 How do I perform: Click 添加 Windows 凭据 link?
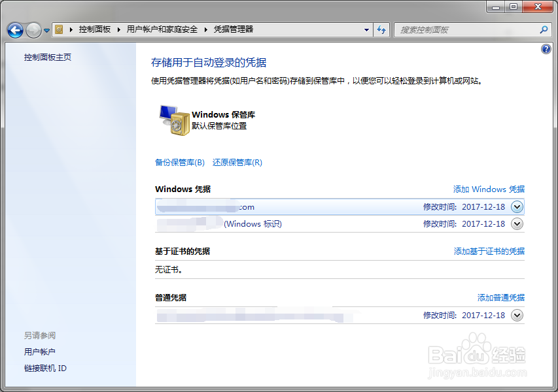[488, 189]
